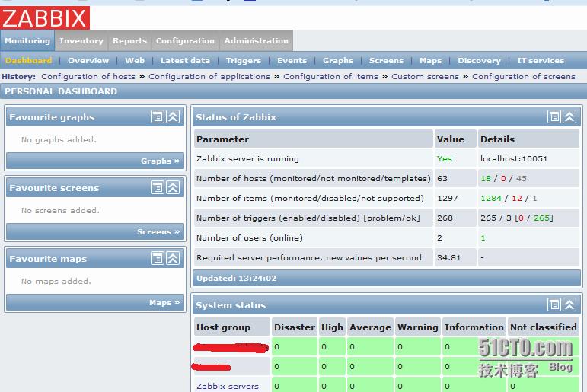Click the 1297 items total value
The image size is (587, 392).
coord(448,198)
